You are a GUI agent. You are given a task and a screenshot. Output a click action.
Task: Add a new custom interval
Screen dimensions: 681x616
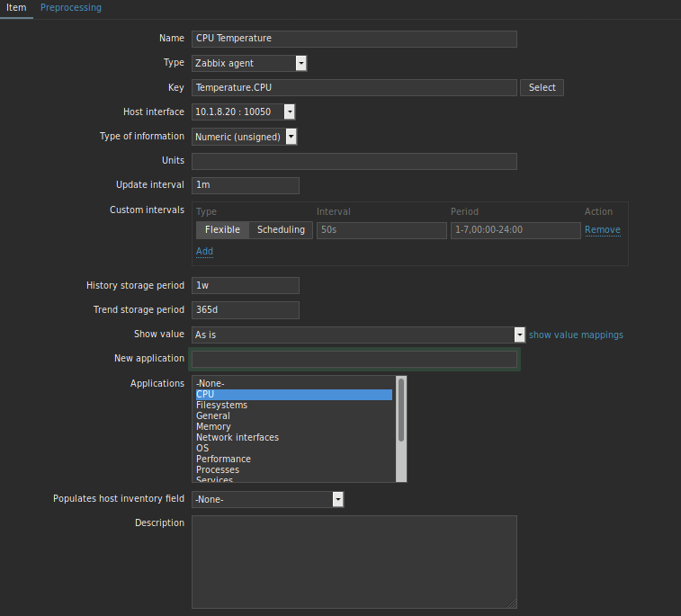204,252
